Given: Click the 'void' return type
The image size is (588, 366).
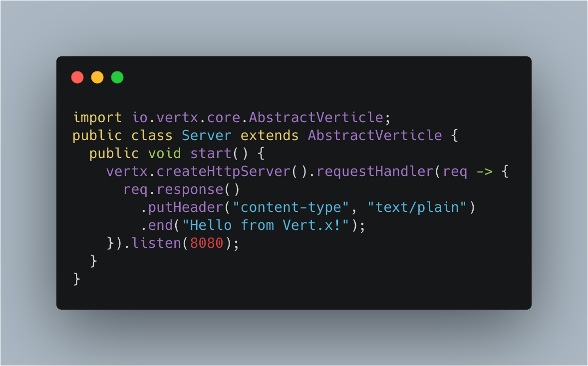Looking at the screenshot, I should coord(165,153).
